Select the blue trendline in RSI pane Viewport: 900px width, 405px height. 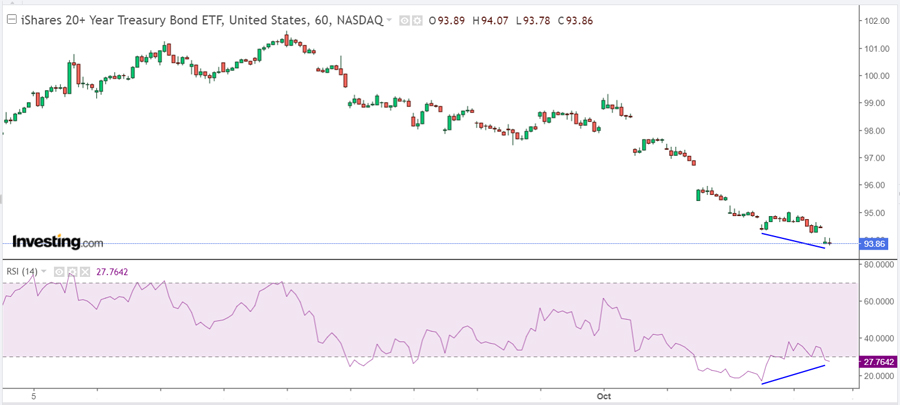[x=793, y=374]
